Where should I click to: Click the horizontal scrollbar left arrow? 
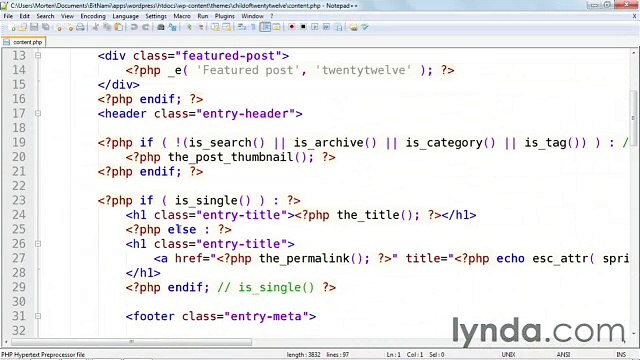6,342
